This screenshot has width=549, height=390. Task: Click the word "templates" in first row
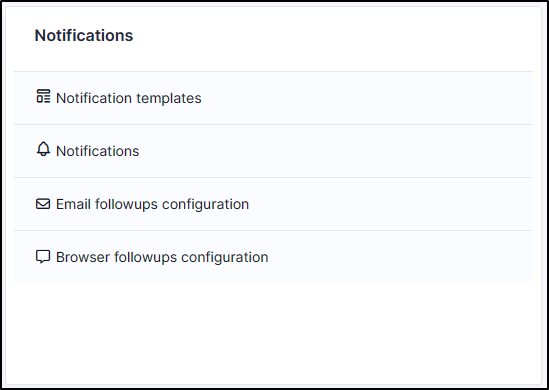click(x=169, y=98)
